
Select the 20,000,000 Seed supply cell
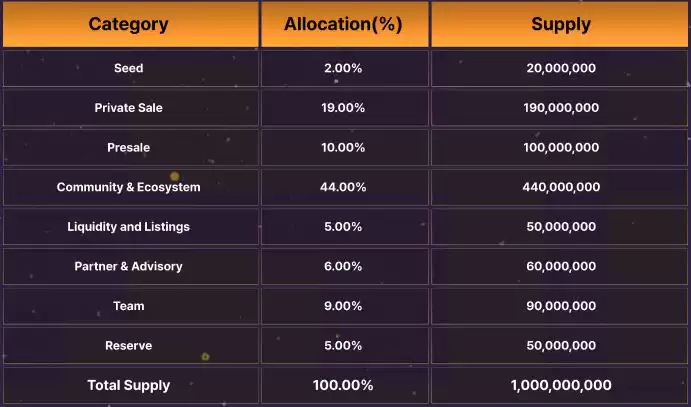pos(561,68)
